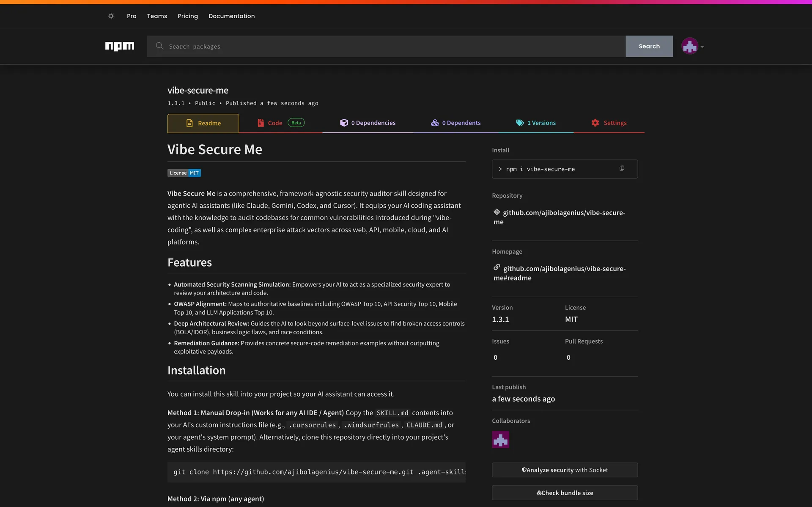Focus the Search packages input field
Viewport: 812px width, 507px height.
pyautogui.click(x=386, y=46)
